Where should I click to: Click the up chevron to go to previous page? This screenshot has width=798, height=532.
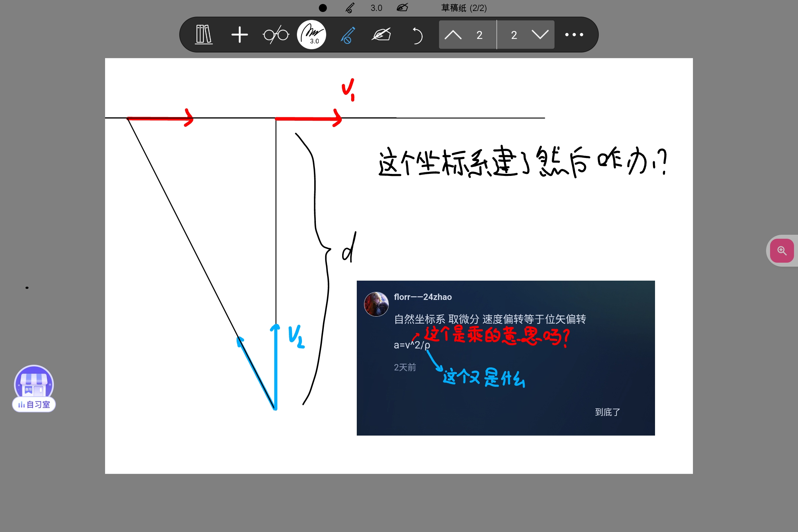[x=454, y=34]
